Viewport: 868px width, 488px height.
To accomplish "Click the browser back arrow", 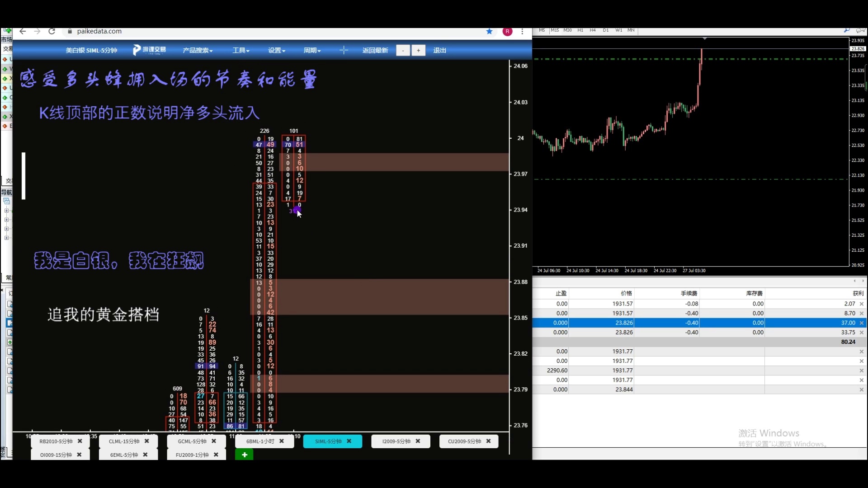I will click(23, 31).
